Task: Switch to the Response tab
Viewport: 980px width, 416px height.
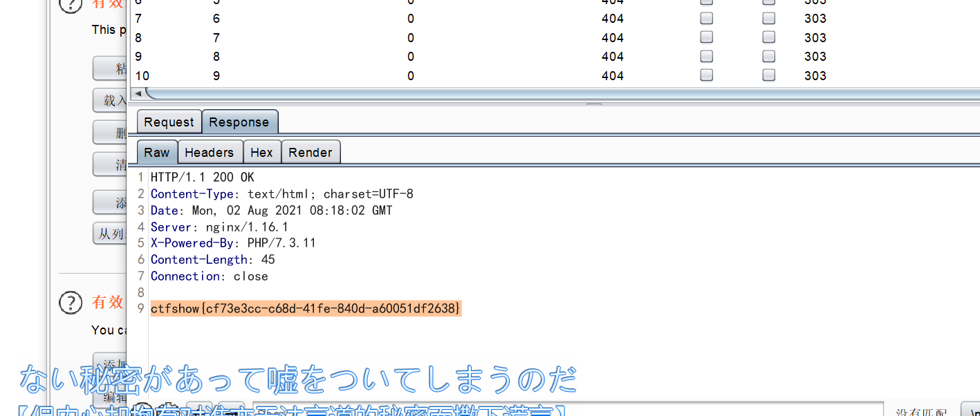Action: [239, 122]
